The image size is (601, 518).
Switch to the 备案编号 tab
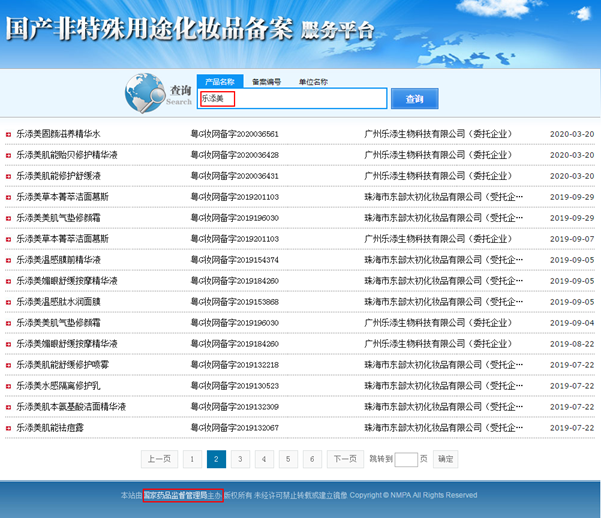point(266,82)
